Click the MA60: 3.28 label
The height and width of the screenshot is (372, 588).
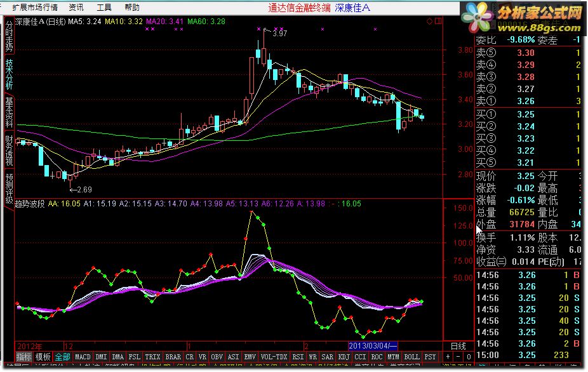point(206,22)
